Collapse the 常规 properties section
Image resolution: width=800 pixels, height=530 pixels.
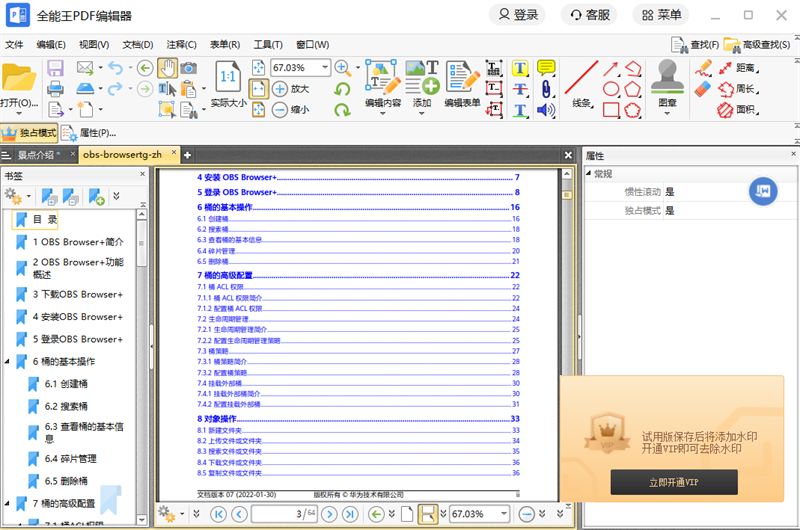coord(588,173)
